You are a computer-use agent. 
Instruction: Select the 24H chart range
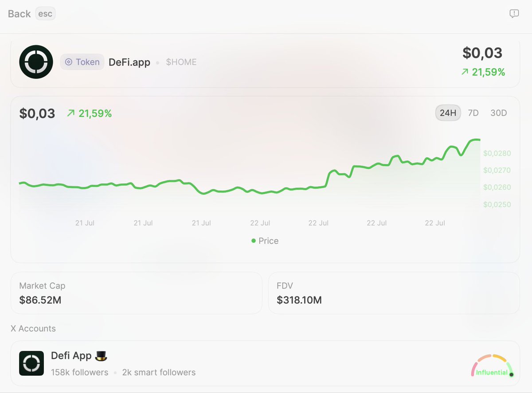pos(448,113)
